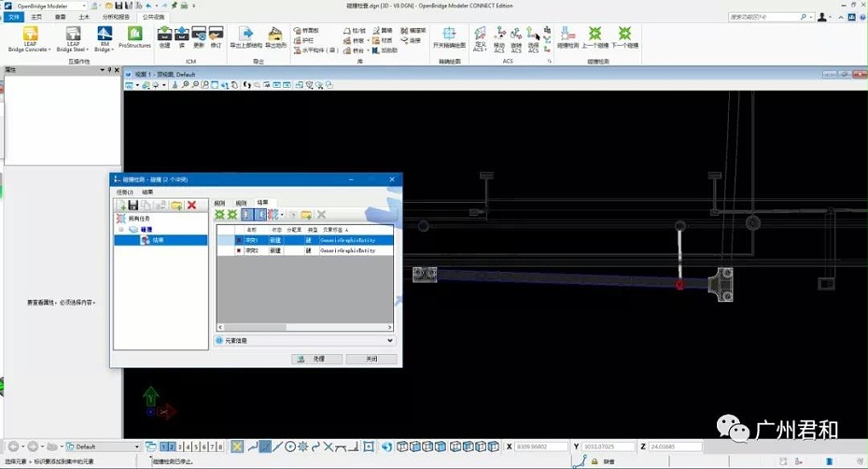Open the Default model dropdown at bottom
Image resolution: width=868 pixels, height=469 pixels.
point(103,447)
